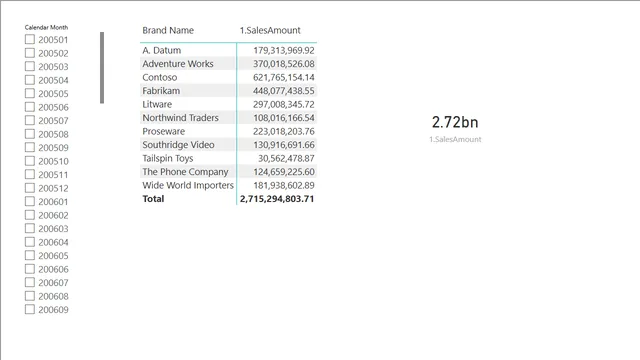Click the Calendar Month slicer title
Viewport: 640px width, 360px height.
click(x=46, y=27)
